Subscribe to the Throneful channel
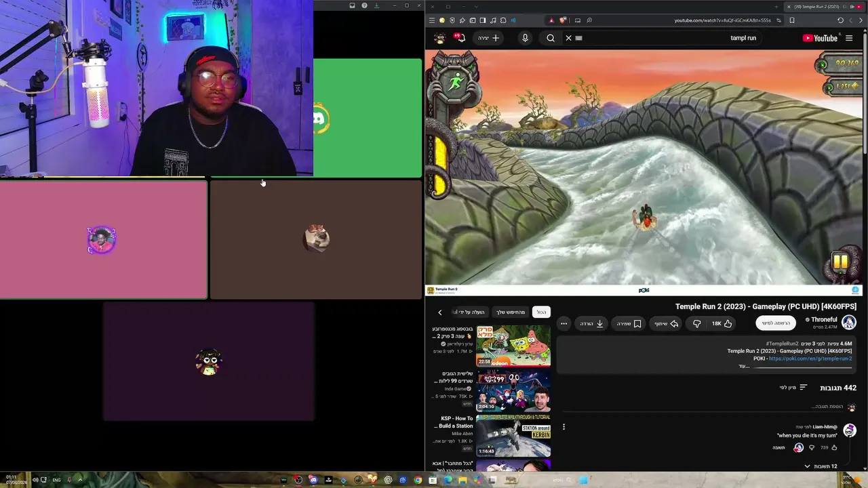The height and width of the screenshot is (488, 868). [776, 323]
